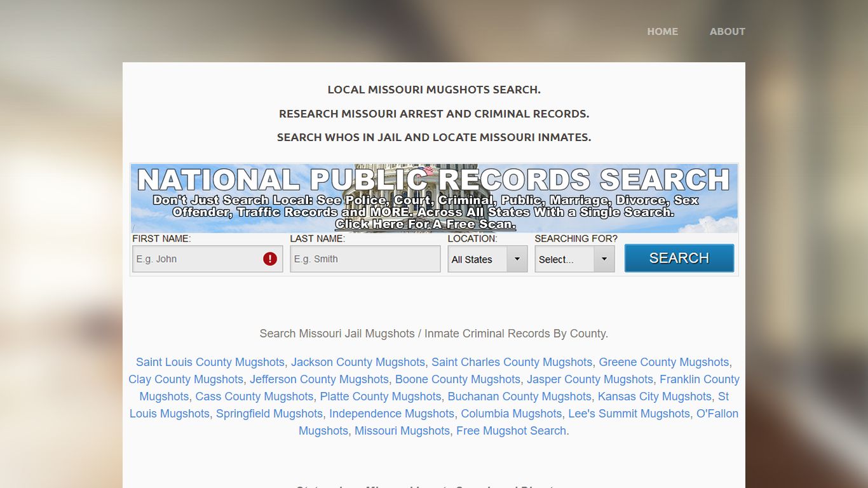
Task: Open Platte County Mugshots link
Action: coord(381,396)
